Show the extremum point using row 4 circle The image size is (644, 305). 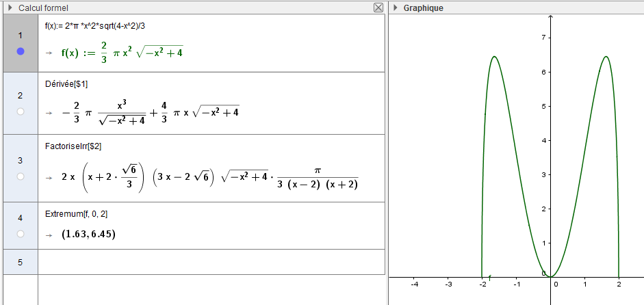pyautogui.click(x=21, y=234)
